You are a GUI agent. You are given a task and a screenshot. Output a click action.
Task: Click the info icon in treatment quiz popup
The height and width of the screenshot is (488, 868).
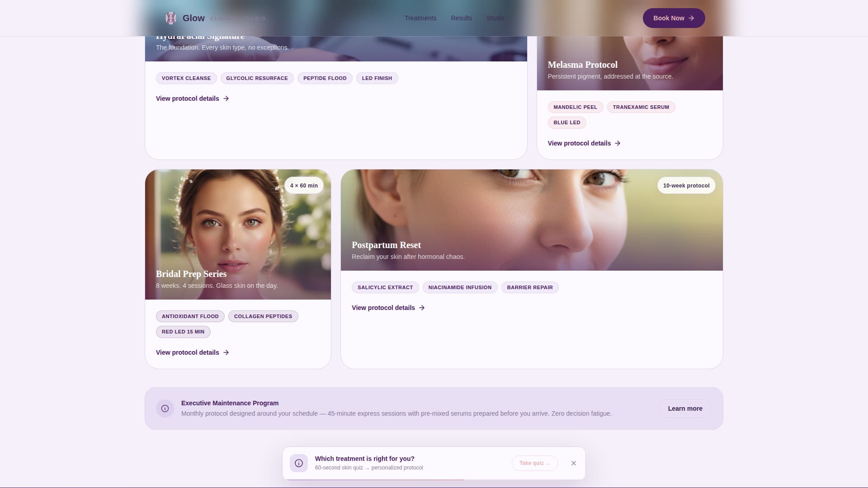(x=299, y=463)
